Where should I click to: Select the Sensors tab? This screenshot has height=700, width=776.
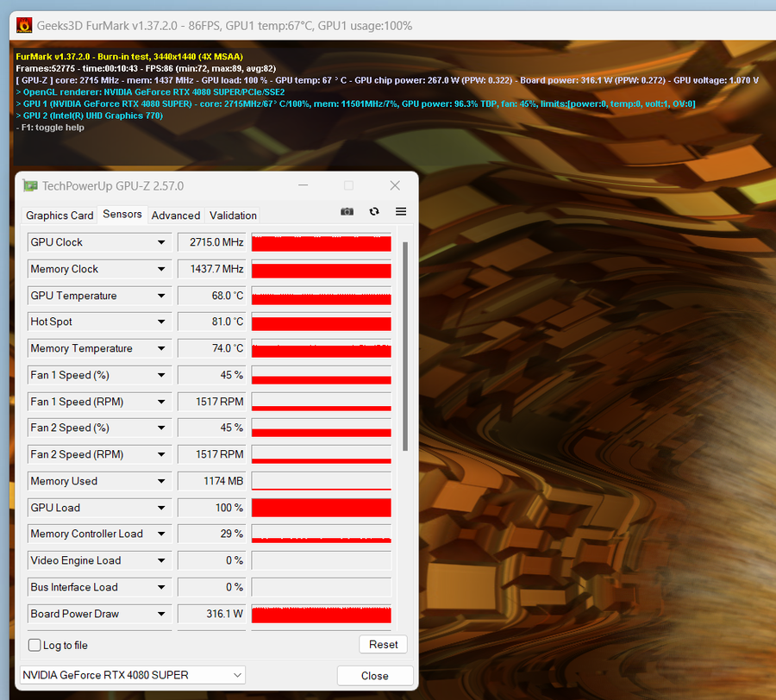[122, 214]
